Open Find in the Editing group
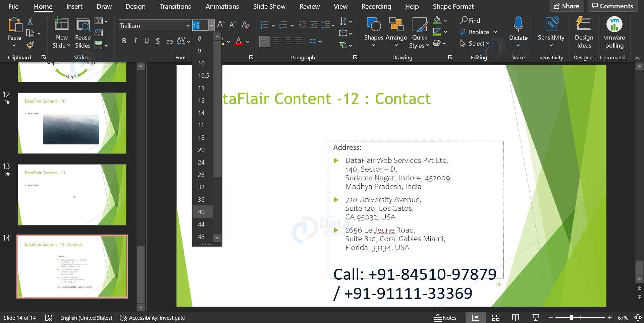This screenshot has width=644, height=323. [x=471, y=20]
